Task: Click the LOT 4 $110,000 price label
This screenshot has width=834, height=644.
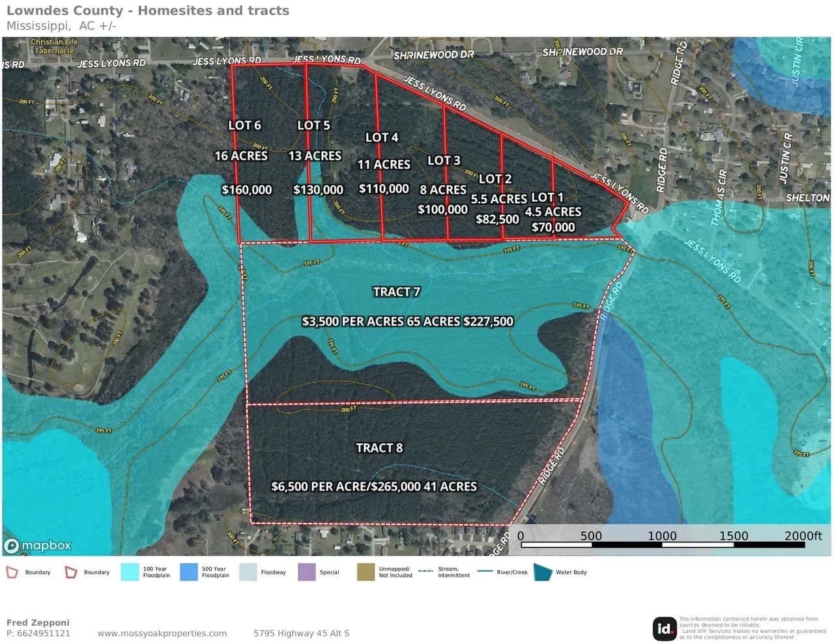Action: click(384, 189)
